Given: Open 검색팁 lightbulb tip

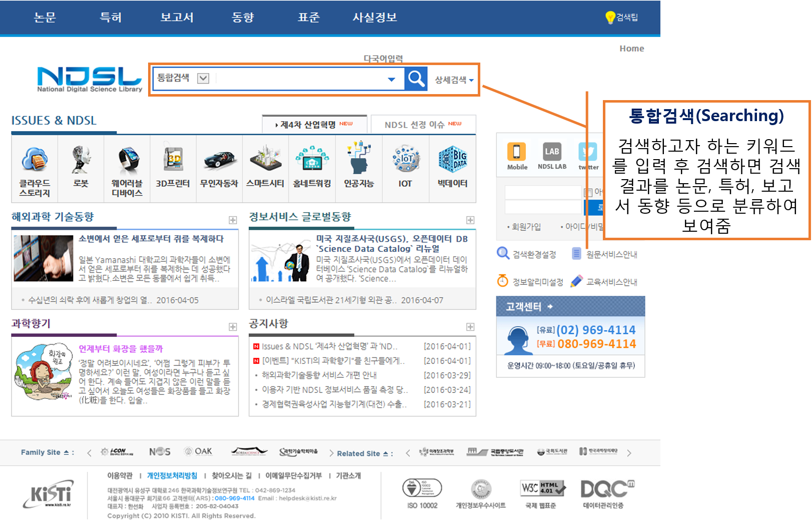Looking at the screenshot, I should pyautogui.click(x=621, y=18).
